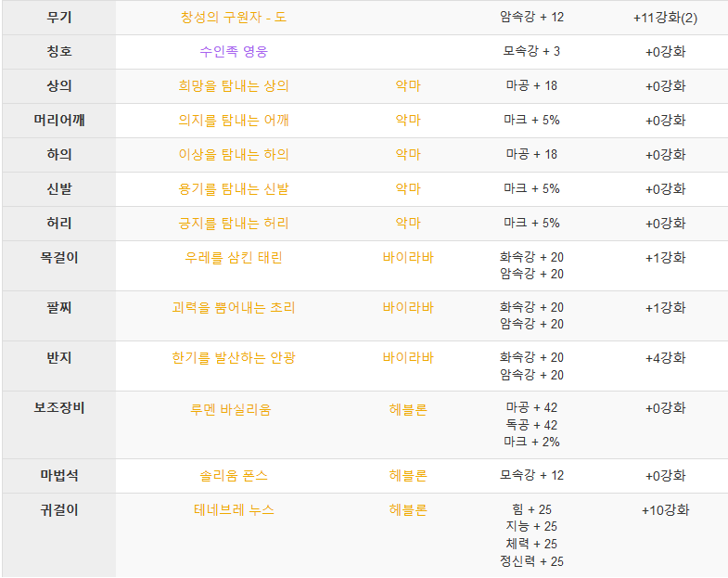Click the 목걸이 row header
Viewport: 728px width, 578px height.
point(59,265)
